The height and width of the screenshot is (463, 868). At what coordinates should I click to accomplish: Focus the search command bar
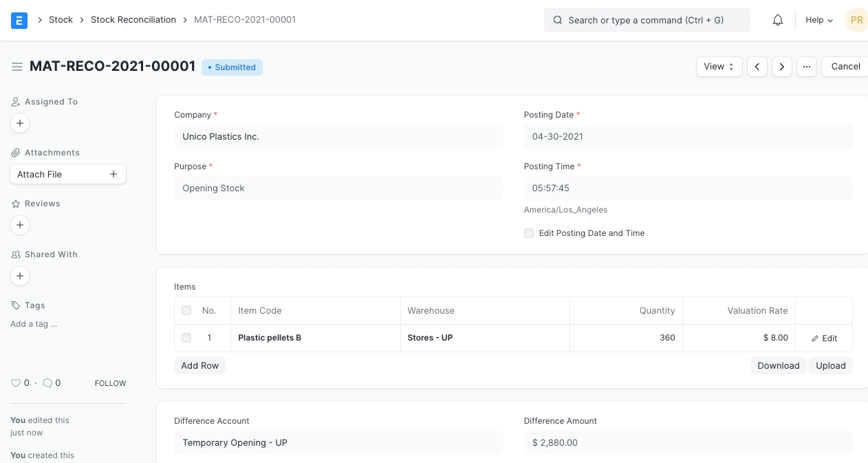[647, 20]
